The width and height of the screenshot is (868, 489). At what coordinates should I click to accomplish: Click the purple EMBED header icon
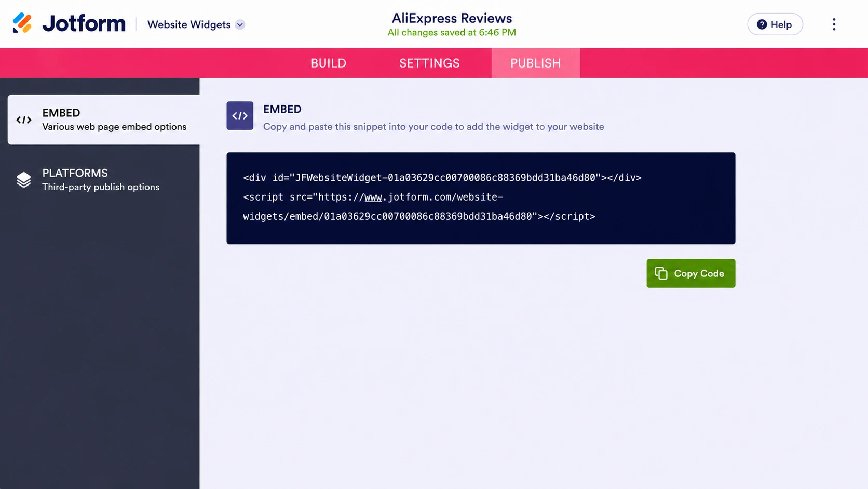tap(240, 115)
